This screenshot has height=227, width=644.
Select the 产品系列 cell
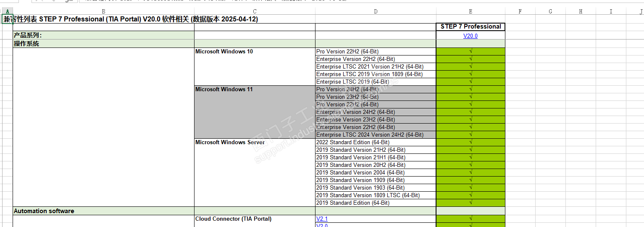[x=103, y=35]
